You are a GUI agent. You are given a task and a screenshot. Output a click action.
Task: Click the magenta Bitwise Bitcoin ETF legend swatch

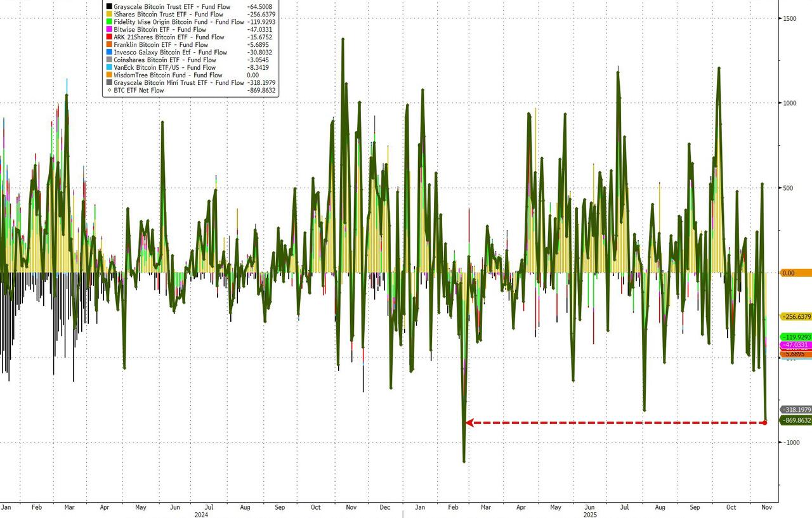coord(108,30)
